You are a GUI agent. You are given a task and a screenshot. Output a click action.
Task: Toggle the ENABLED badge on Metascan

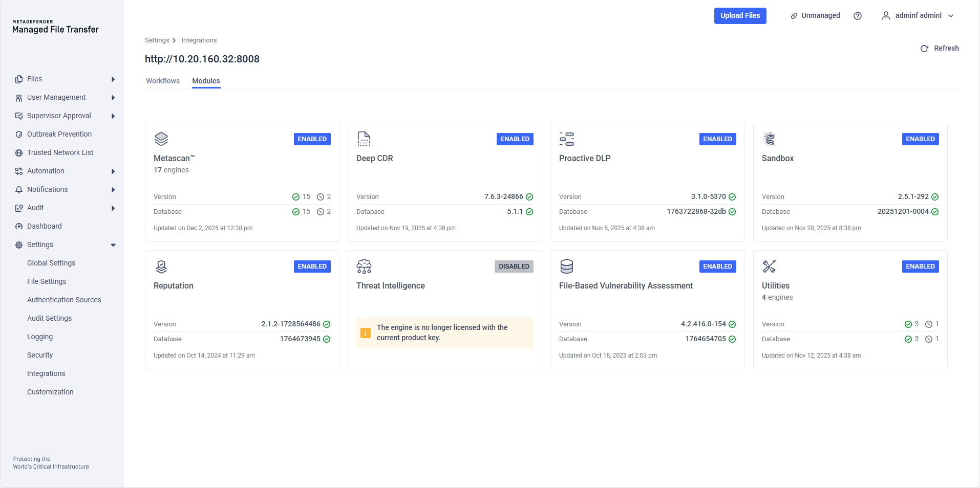[x=312, y=139]
